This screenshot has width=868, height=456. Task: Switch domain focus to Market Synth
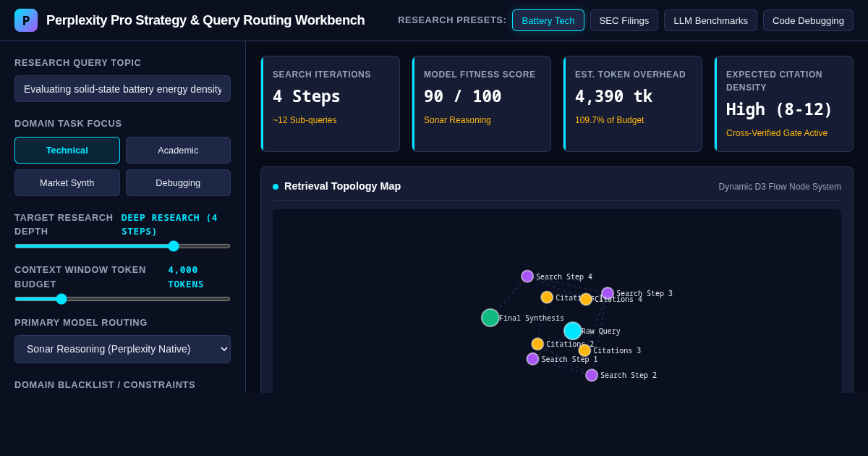point(67,183)
